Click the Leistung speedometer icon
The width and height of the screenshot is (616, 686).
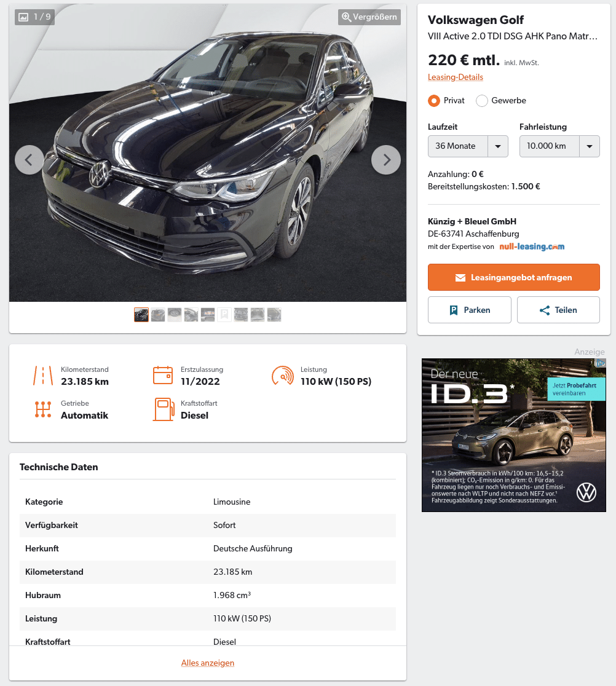pos(283,376)
